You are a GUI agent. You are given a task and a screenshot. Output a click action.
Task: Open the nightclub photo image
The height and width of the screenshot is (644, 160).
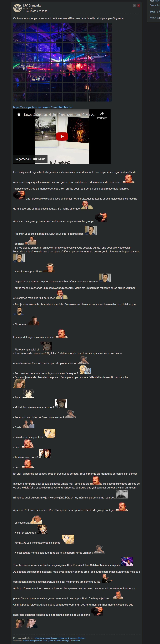(62, 62)
